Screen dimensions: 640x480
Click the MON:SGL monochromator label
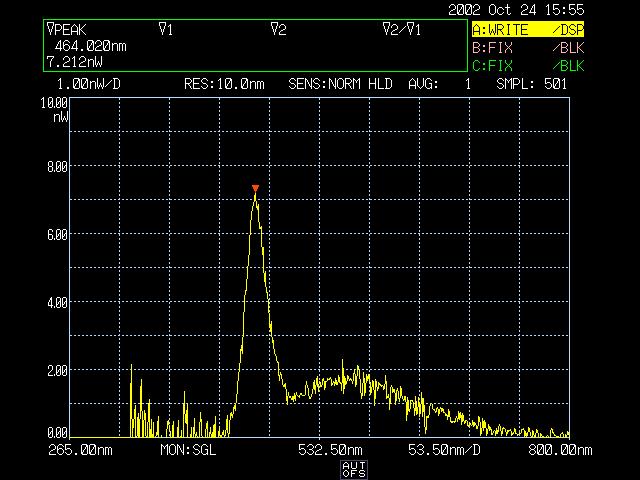tap(188, 450)
